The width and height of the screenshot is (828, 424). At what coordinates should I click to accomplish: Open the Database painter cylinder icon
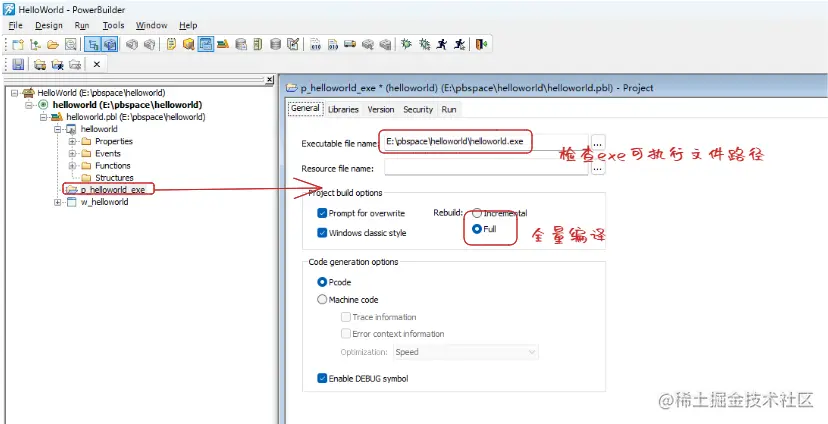click(x=275, y=44)
